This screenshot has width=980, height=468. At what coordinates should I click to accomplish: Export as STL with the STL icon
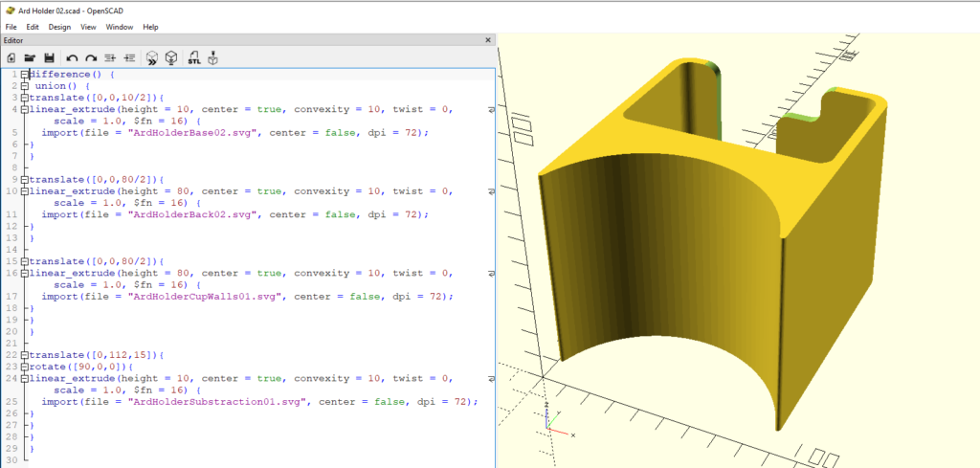point(193,58)
